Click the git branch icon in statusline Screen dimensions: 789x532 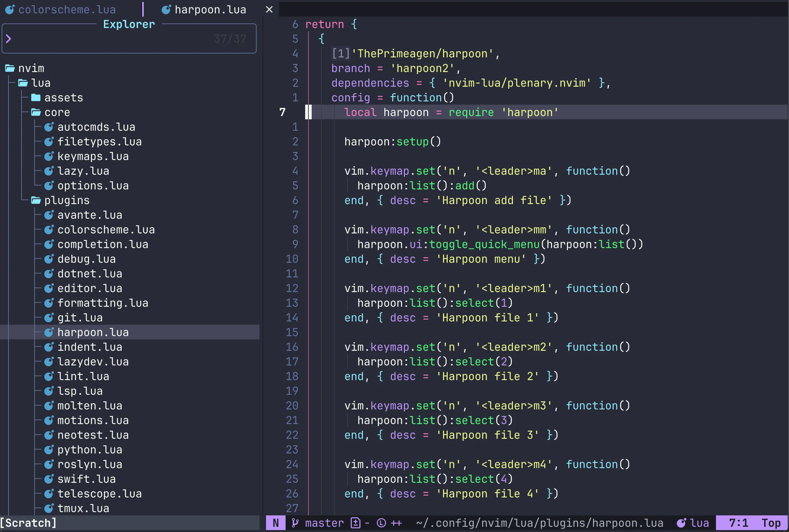click(295, 523)
